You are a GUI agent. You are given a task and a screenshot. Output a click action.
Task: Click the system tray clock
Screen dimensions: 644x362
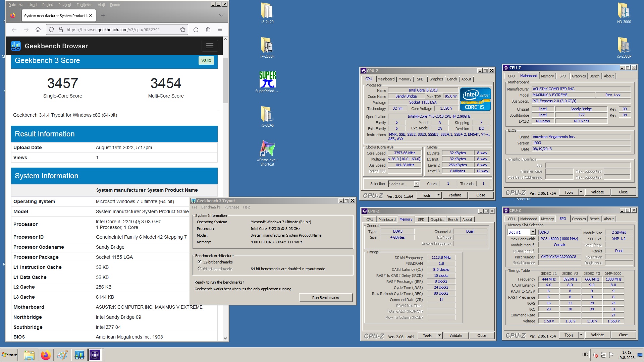[x=626, y=355]
